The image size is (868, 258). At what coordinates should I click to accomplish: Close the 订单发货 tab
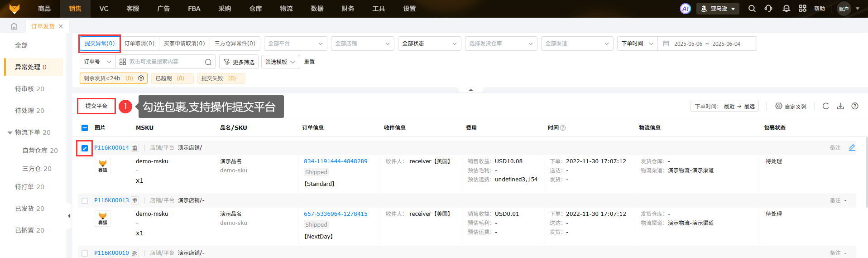pos(61,26)
